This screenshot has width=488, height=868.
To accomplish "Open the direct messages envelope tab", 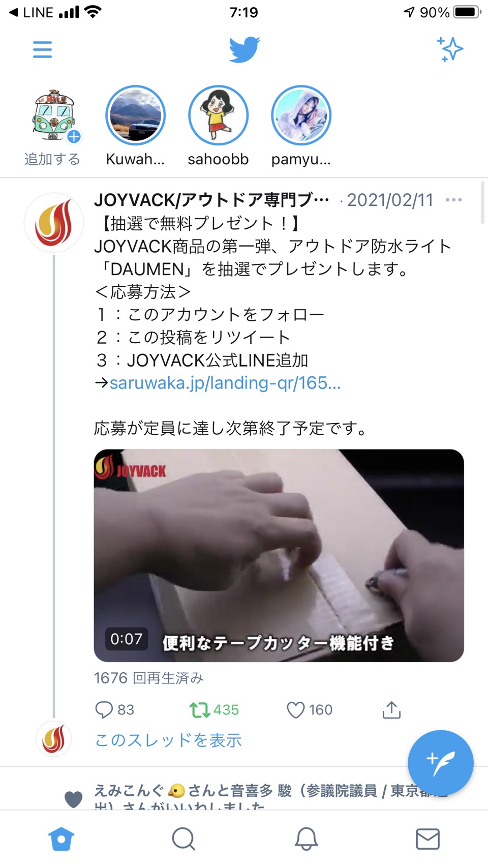I will [428, 839].
